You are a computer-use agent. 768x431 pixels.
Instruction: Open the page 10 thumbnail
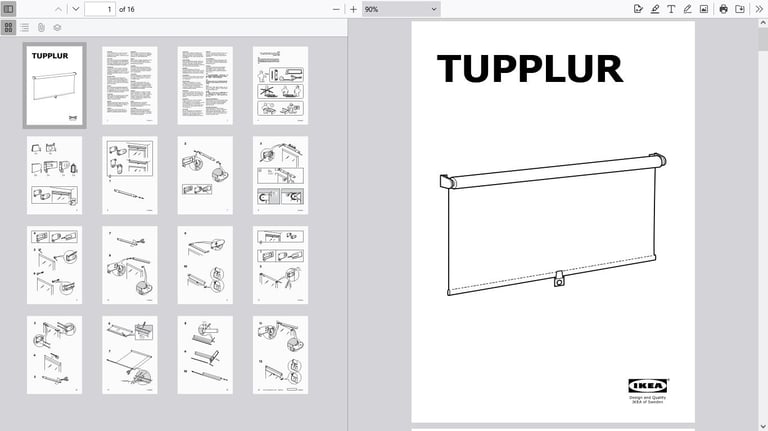click(130, 265)
